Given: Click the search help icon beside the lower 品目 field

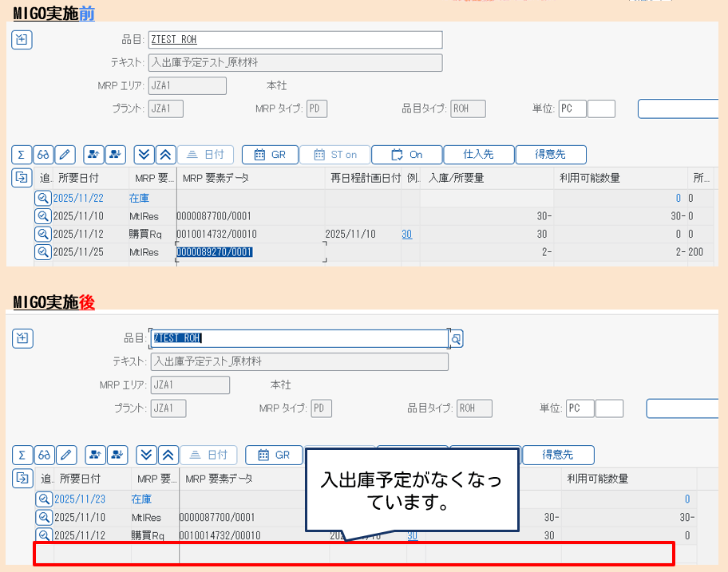Looking at the screenshot, I should (x=456, y=339).
